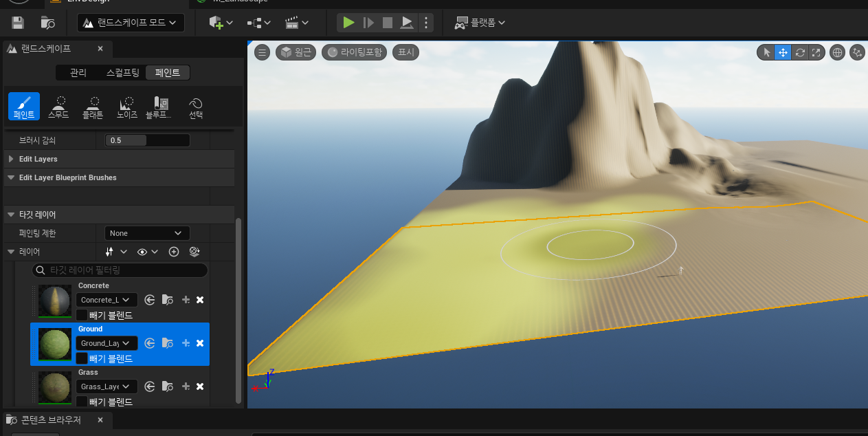
Task: Open the cinematics clapperboard dropdown
Action: pos(296,23)
